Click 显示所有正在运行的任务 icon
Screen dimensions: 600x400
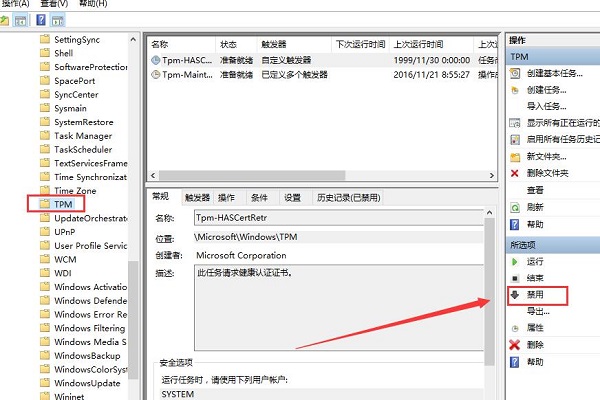pyautogui.click(x=515, y=123)
